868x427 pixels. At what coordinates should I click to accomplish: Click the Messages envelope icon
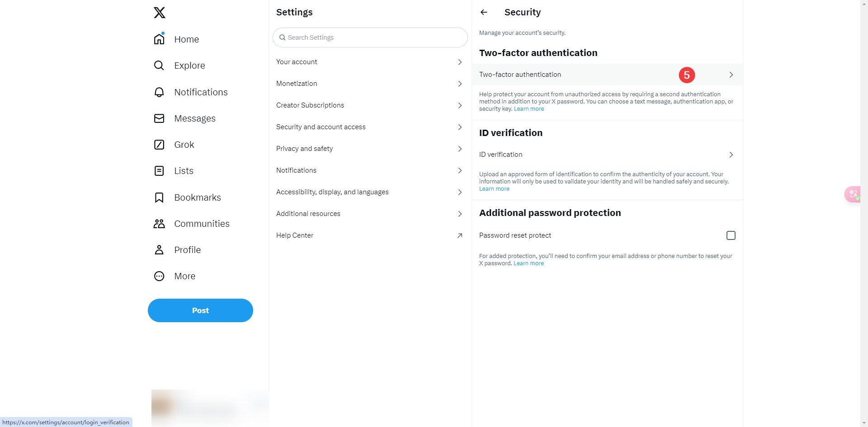coord(159,118)
